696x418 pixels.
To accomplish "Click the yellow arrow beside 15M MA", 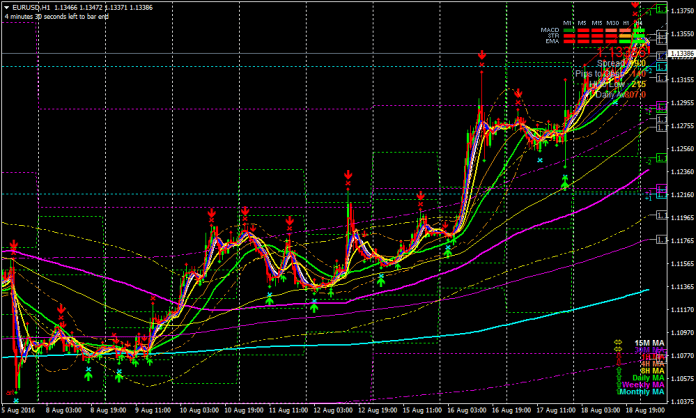I will 617,343.
